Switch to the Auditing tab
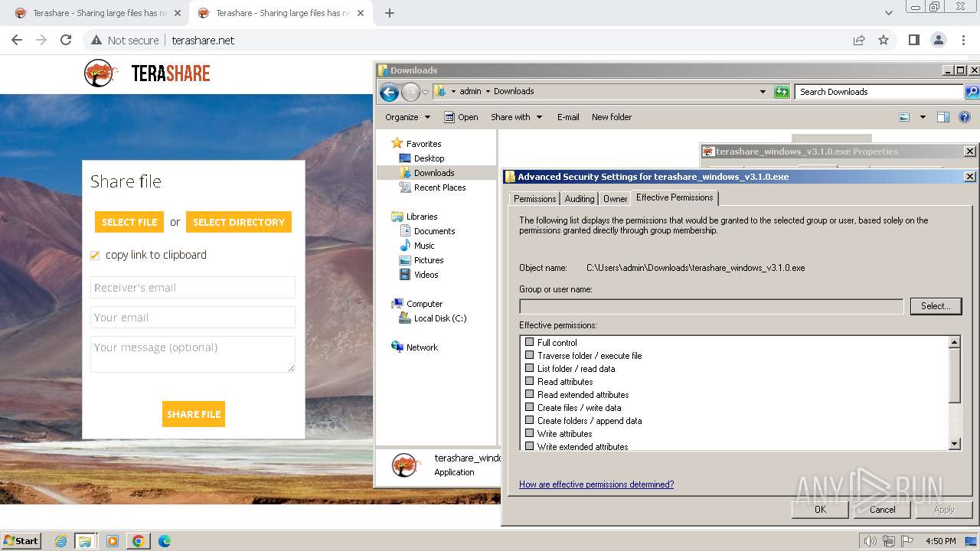Viewport: 980px width, 551px height. (x=580, y=198)
